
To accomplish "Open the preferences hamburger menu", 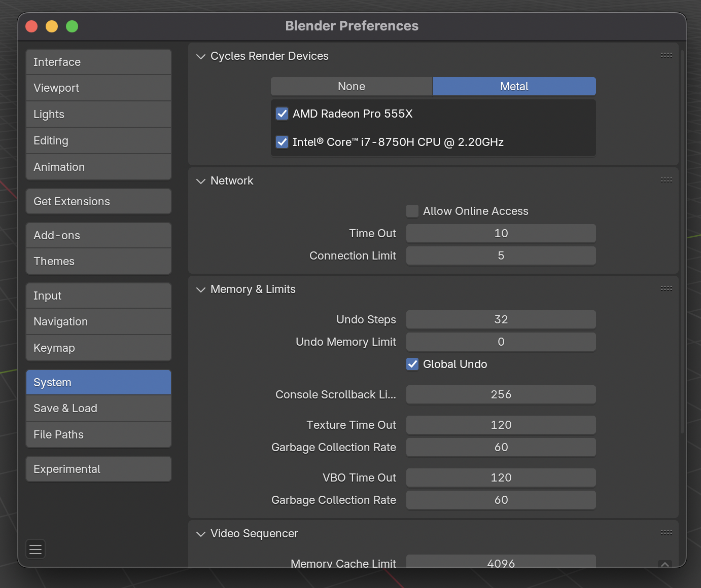I will [36, 549].
